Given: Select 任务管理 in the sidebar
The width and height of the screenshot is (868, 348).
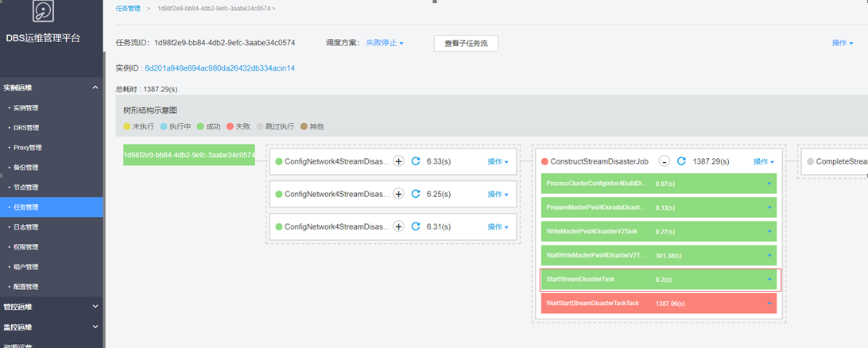Looking at the screenshot, I should (x=51, y=207).
